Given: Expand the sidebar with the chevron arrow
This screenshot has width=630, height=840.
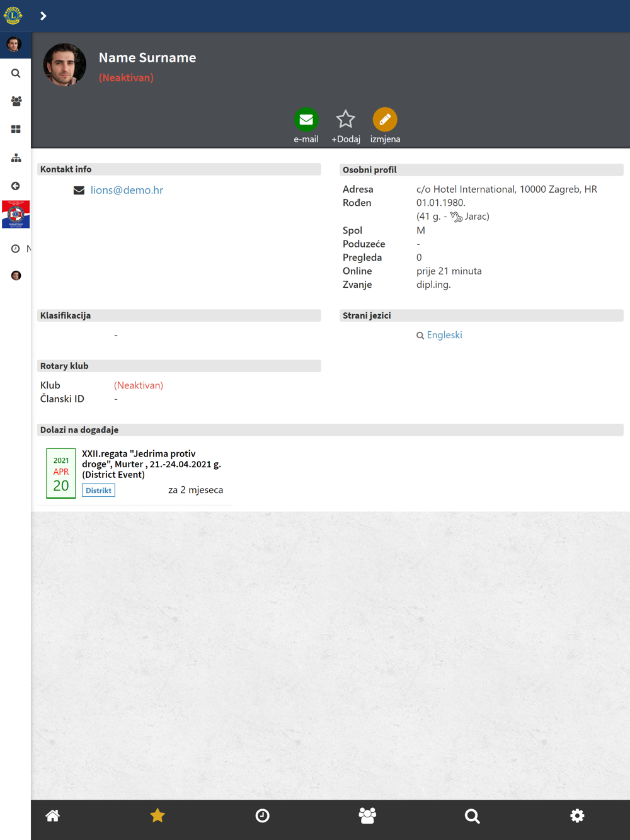Looking at the screenshot, I should pyautogui.click(x=43, y=16).
